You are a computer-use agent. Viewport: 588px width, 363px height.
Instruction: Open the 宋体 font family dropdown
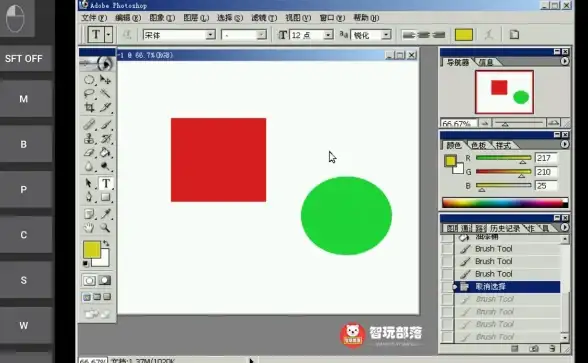210,35
